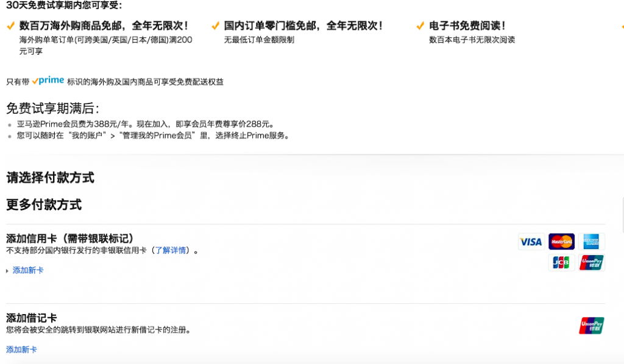Click checkmark beside 数百万海外购商品免邮
The width and height of the screenshot is (624, 364).
[x=11, y=26]
